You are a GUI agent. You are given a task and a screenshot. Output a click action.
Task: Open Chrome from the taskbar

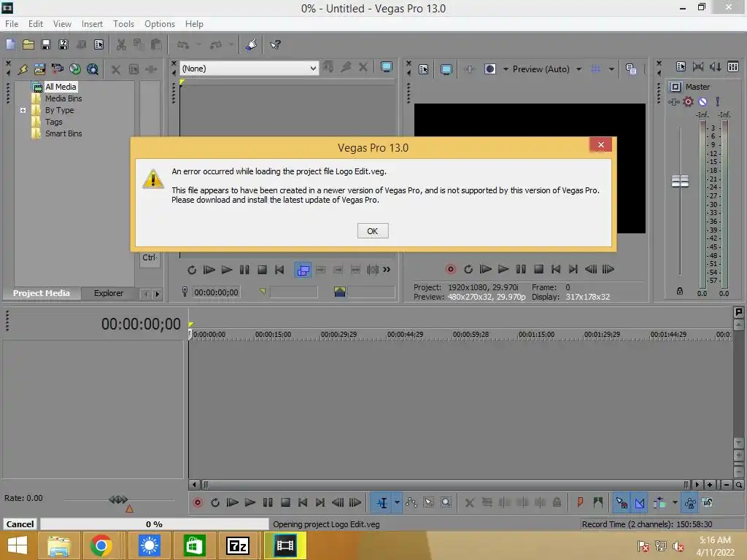point(101,545)
